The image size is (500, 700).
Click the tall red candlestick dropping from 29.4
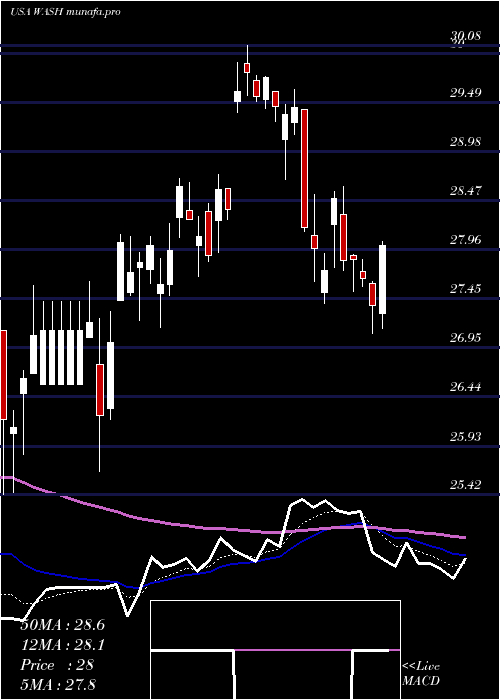coord(304,169)
